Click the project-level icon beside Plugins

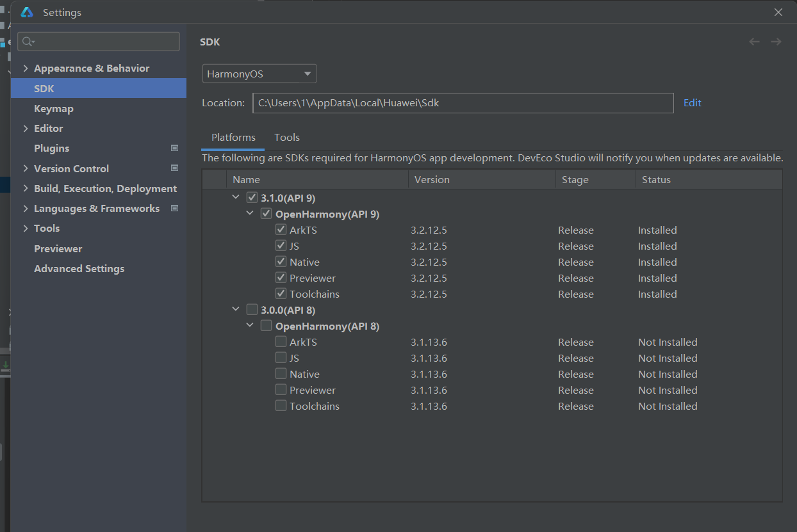tap(174, 148)
